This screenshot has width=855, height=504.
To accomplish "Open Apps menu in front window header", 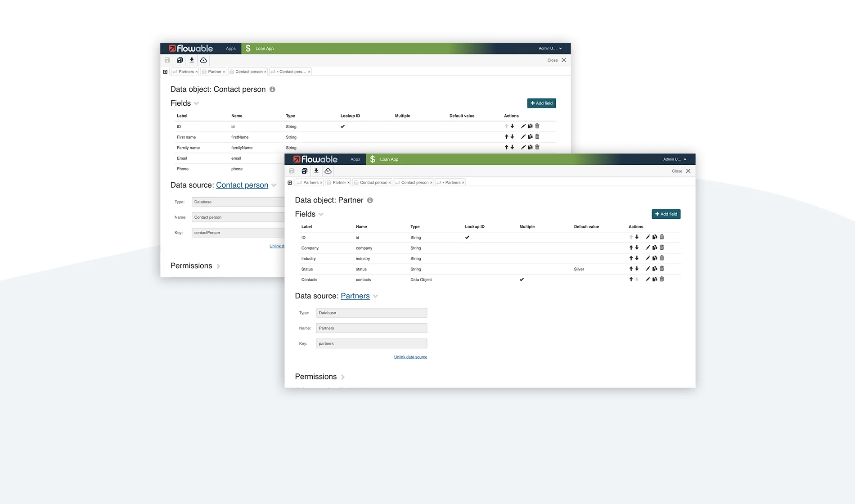I will (355, 159).
